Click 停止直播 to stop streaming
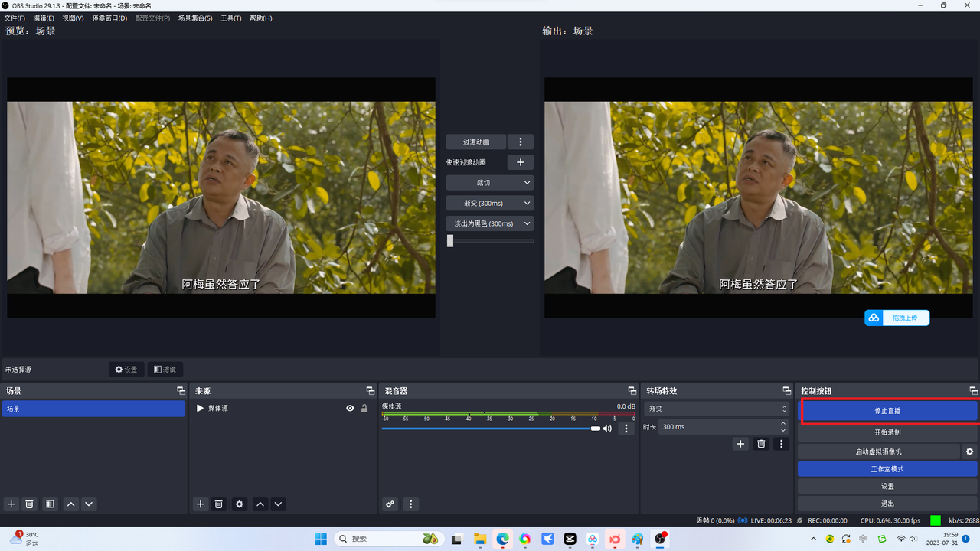Viewport: 980px width, 551px height. (x=888, y=411)
